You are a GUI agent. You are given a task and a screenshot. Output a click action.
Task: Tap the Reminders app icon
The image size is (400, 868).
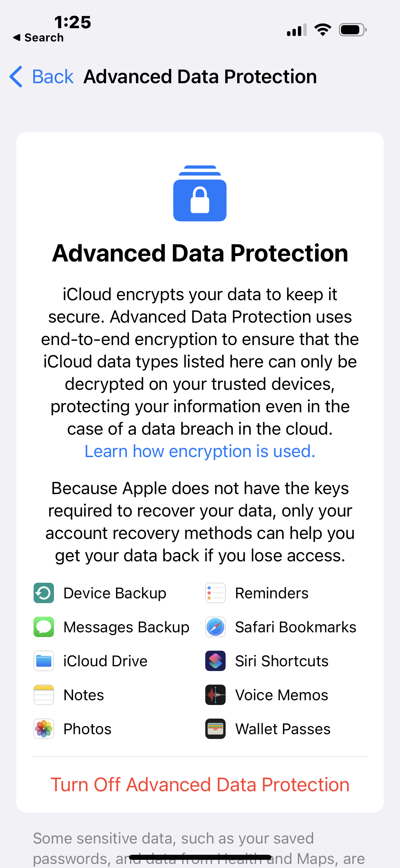(215, 593)
